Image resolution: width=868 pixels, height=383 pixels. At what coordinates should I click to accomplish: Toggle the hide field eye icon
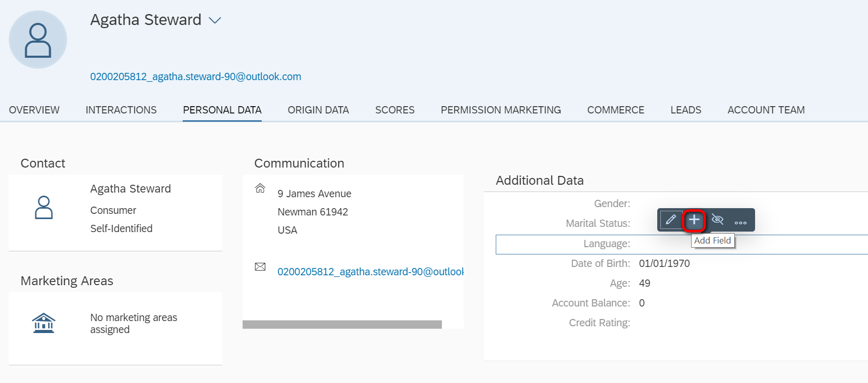pos(718,220)
